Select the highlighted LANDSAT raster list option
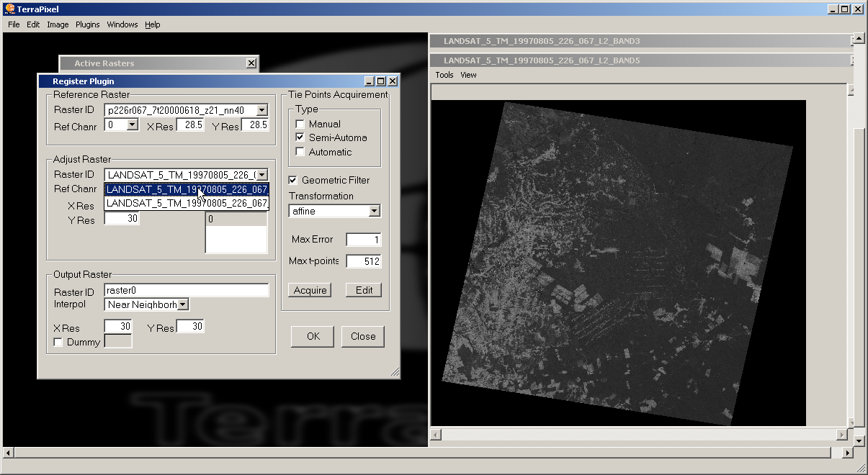The image size is (868, 475). tap(187, 189)
